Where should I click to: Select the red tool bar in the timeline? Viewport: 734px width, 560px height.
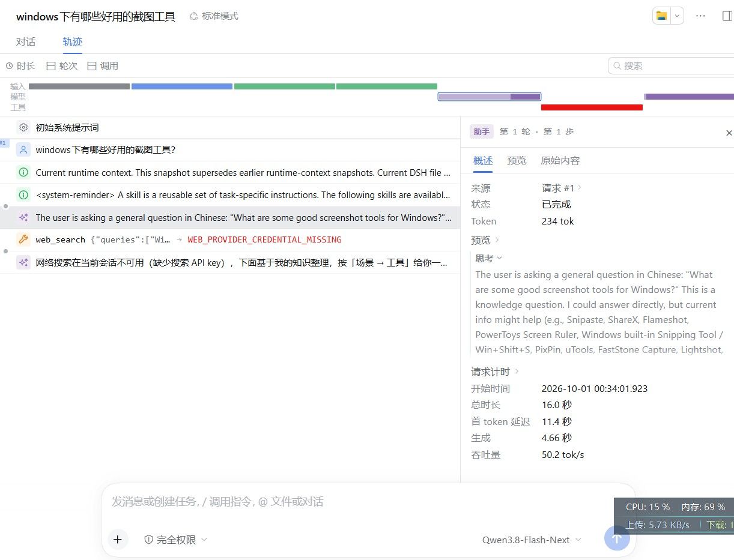[x=592, y=107]
